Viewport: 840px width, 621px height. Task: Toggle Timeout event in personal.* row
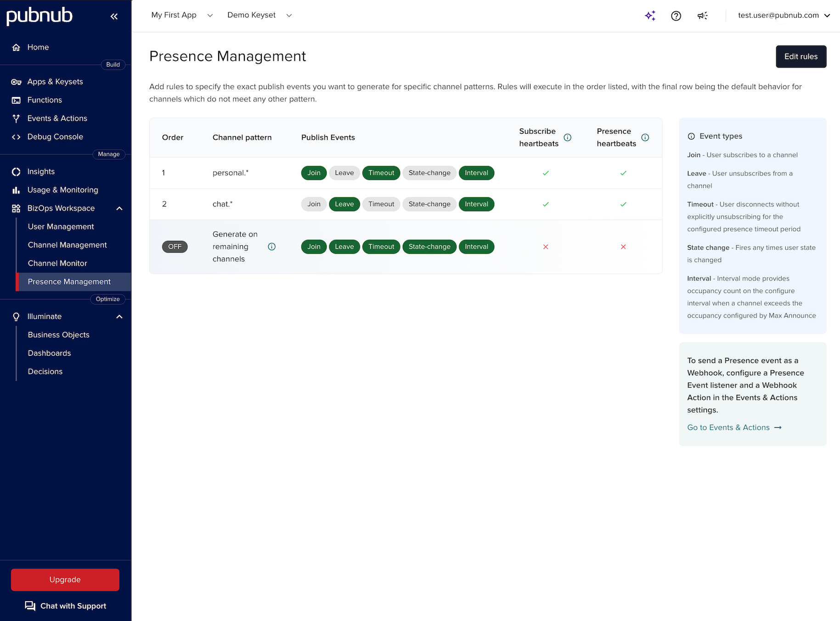tap(381, 173)
